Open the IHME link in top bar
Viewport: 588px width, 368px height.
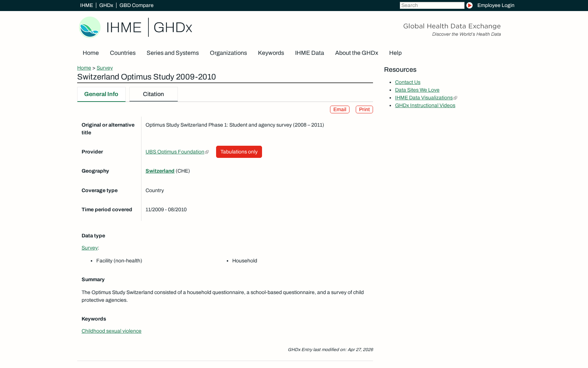86,5
